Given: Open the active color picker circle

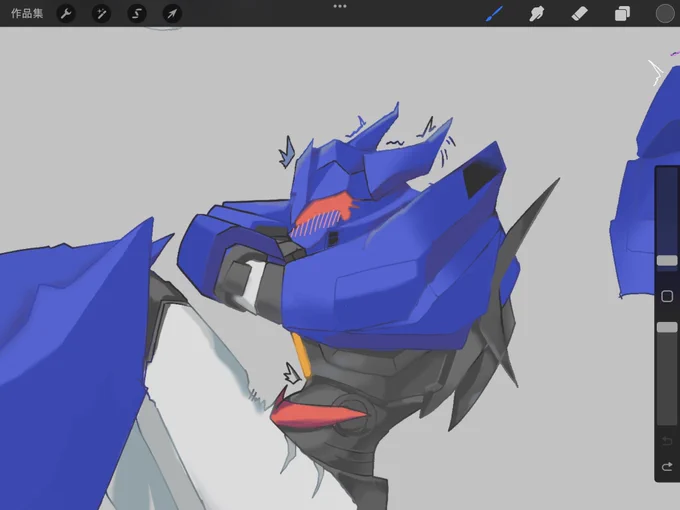Looking at the screenshot, I should (x=665, y=13).
